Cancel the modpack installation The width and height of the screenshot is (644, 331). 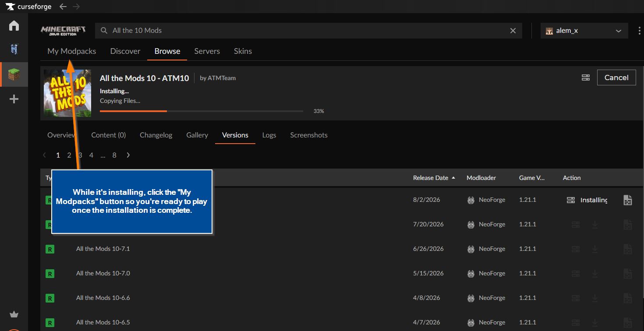[x=616, y=77]
